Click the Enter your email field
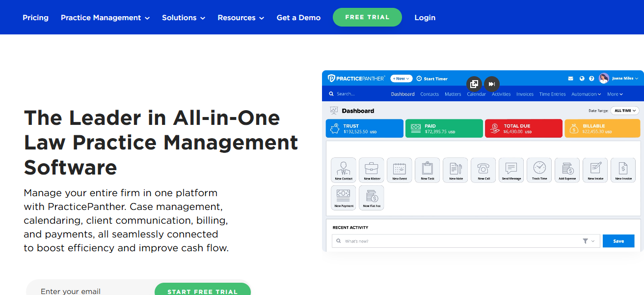 tap(91, 289)
